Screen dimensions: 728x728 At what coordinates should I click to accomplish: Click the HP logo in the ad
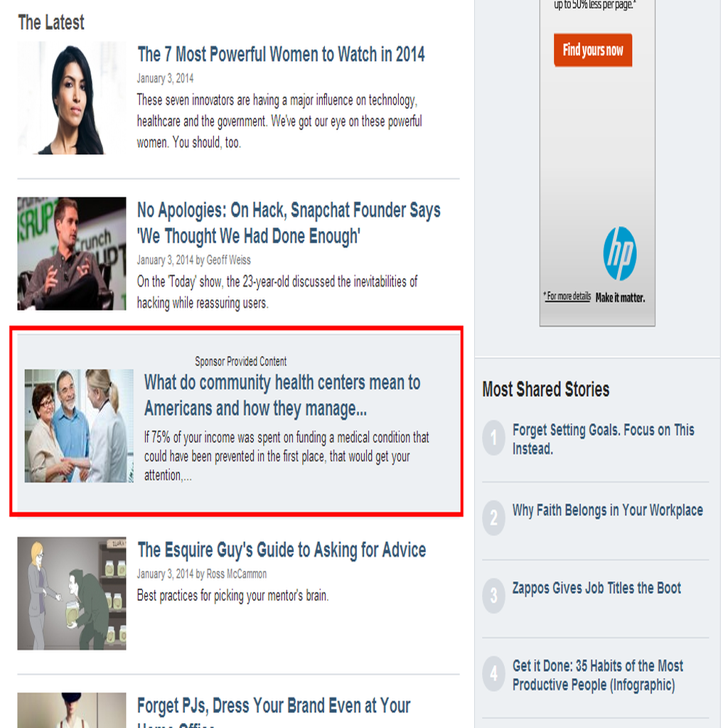click(x=620, y=254)
